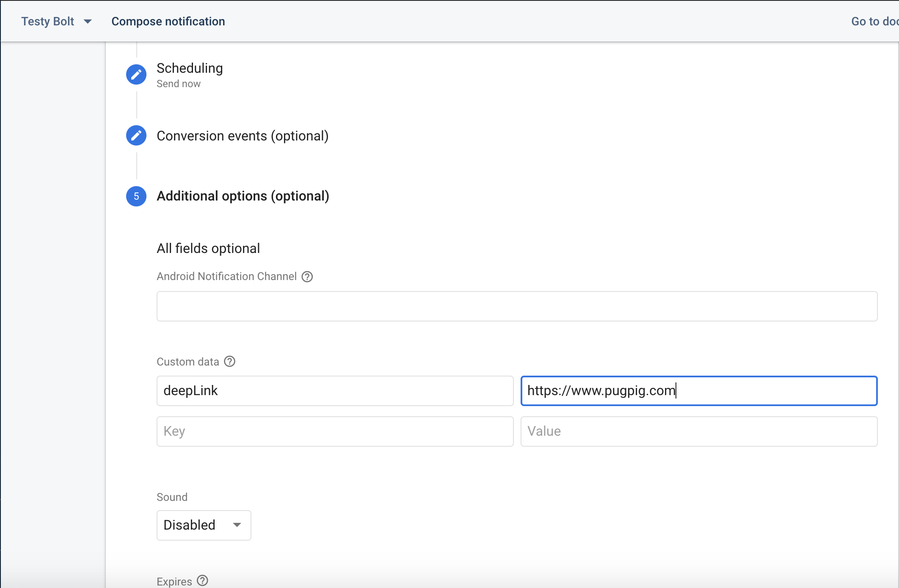Screen dimensions: 899x588
Task: Click the empty Value input field
Action: click(699, 431)
